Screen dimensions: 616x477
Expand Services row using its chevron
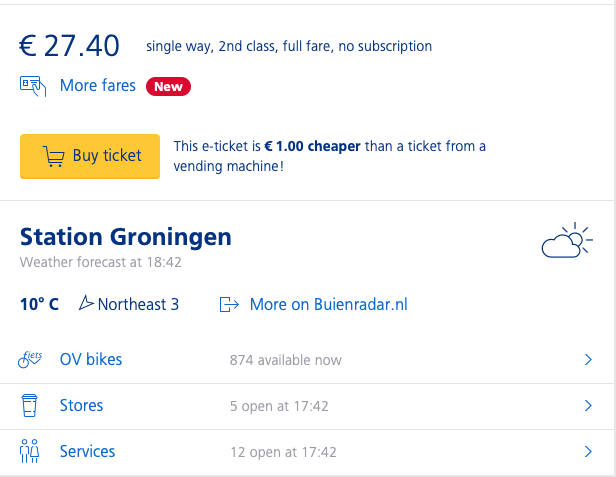588,452
